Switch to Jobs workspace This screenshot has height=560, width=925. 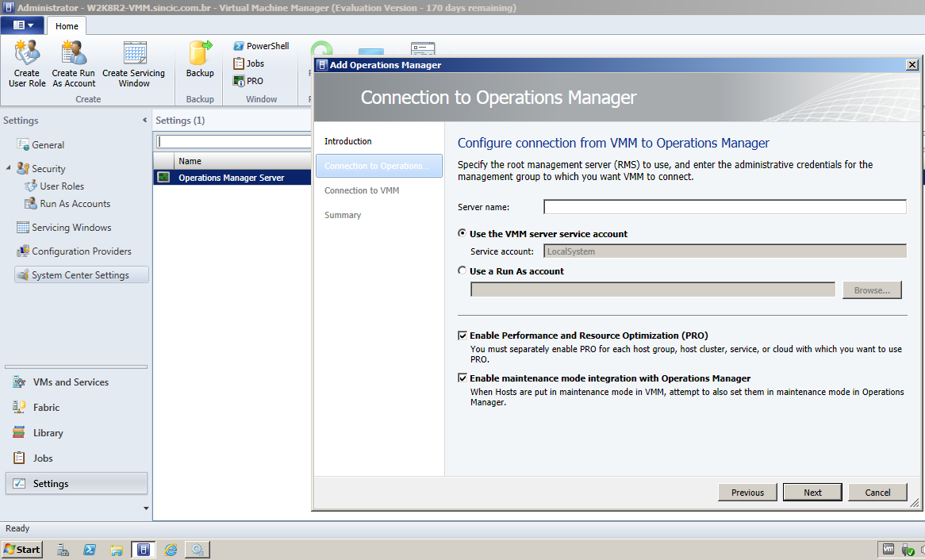pyautogui.click(x=76, y=458)
